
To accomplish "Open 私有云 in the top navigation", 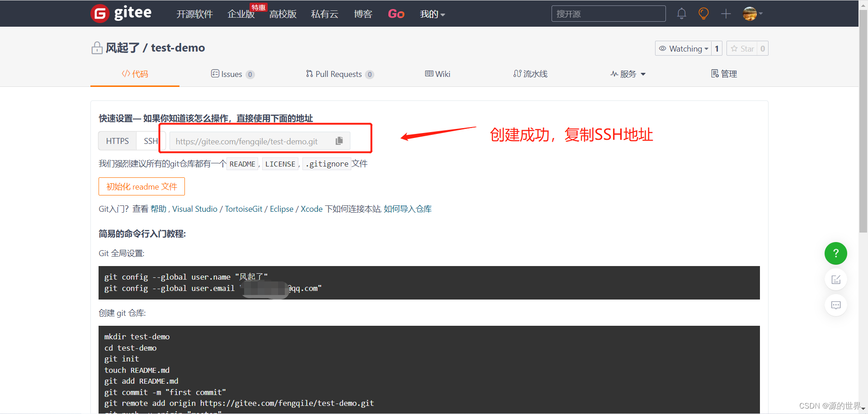I will (x=325, y=14).
